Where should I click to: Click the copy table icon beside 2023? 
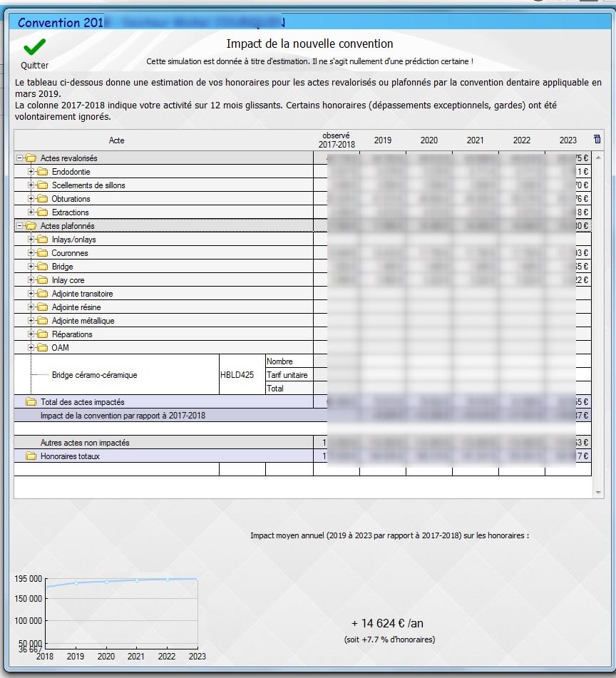(x=597, y=139)
